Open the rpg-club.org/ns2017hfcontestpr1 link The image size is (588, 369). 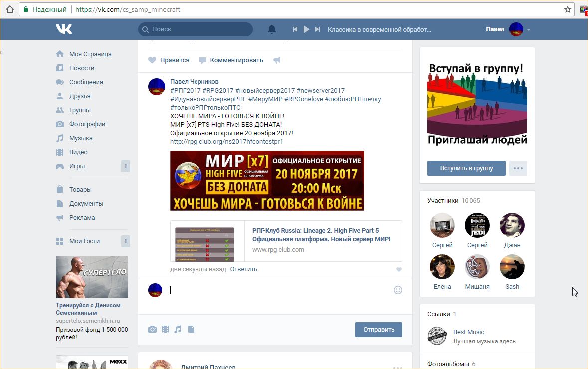tap(226, 141)
